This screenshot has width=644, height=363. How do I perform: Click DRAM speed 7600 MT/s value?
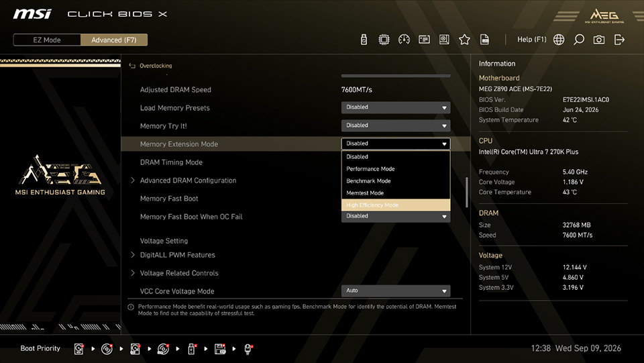(x=578, y=235)
